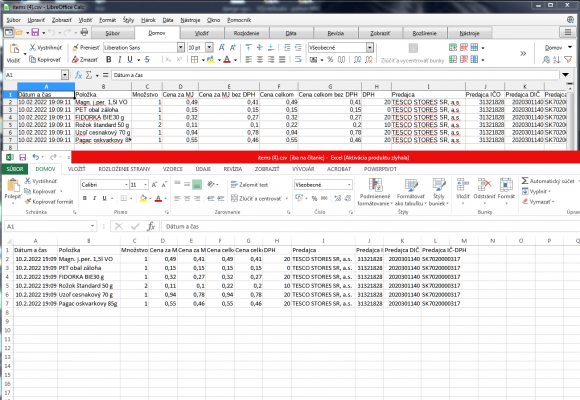580x400 pixels.
Task: Click Zlúčiť a centrovať in the Excel ribbon
Action: 256,198
